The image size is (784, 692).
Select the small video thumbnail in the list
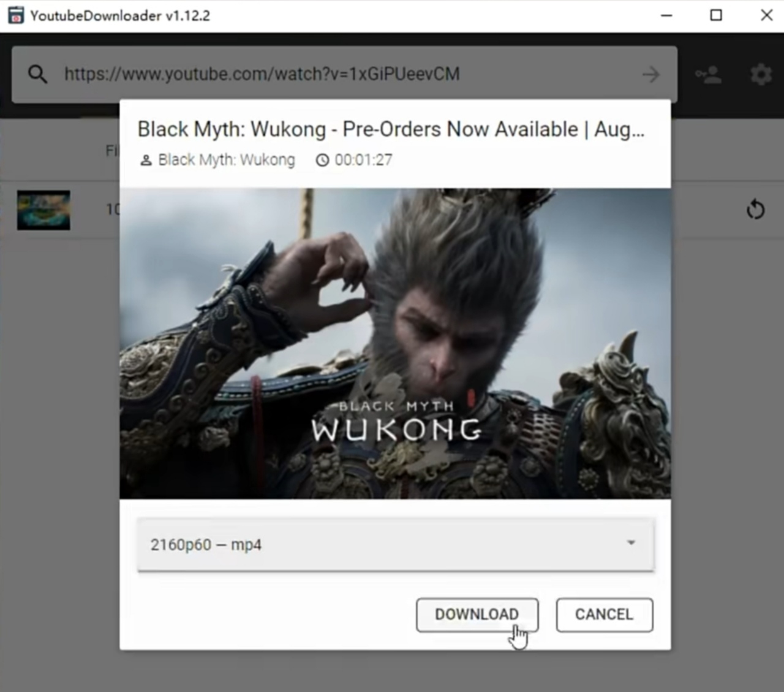pos(43,210)
